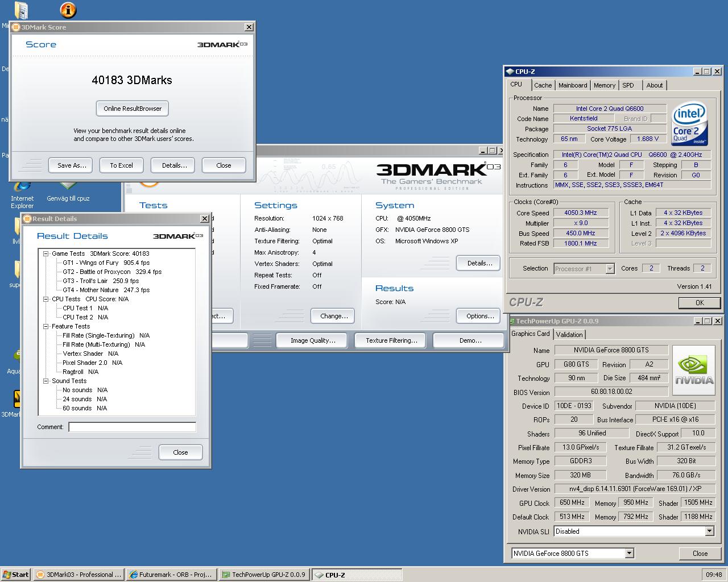Image resolution: width=728 pixels, height=582 pixels.
Task: Click Close in the Result Details window
Action: 180,452
